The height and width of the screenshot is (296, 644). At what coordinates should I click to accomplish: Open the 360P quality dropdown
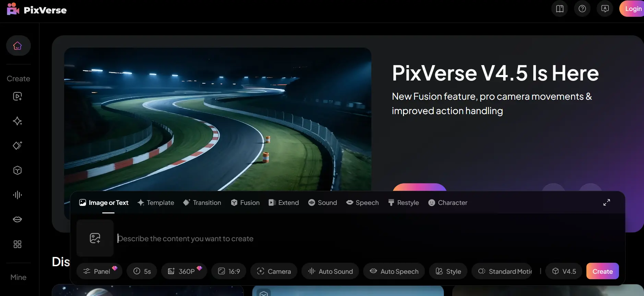tap(184, 271)
